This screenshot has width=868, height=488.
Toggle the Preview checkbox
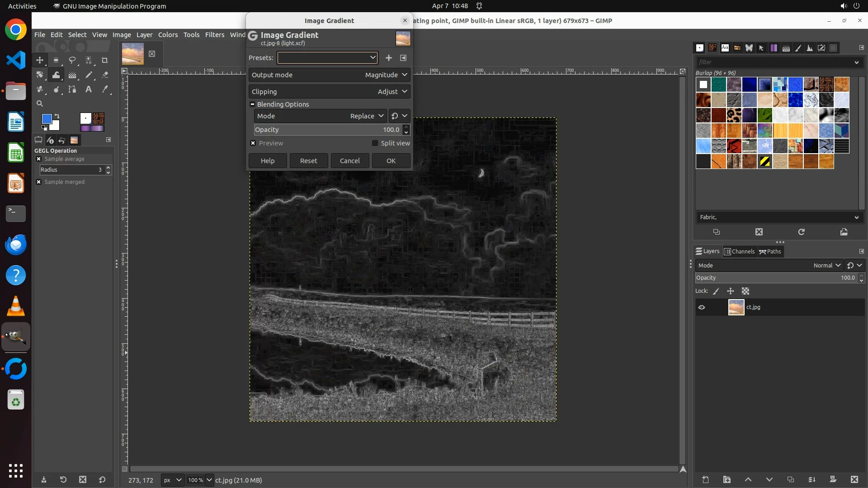point(253,143)
